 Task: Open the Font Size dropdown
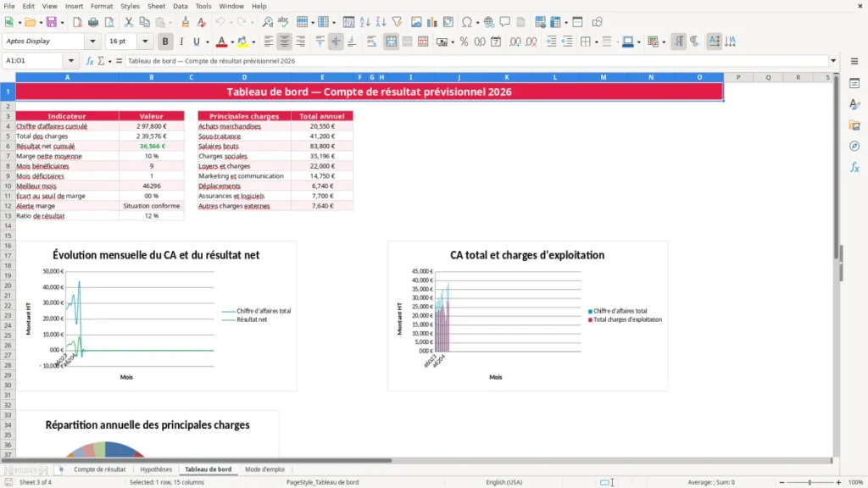point(145,41)
